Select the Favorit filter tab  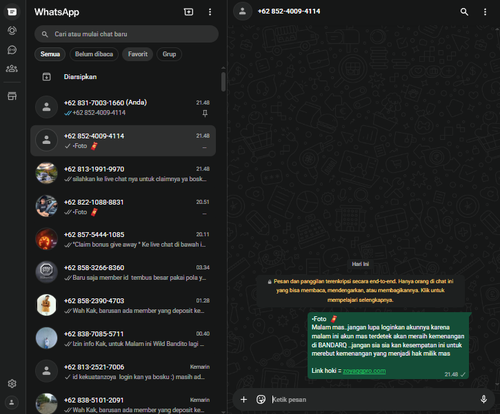point(138,54)
